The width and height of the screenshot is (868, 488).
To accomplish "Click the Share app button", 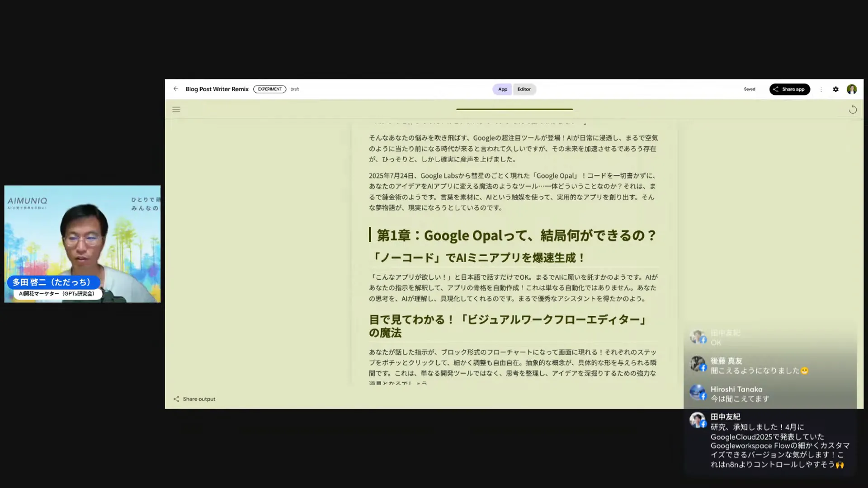I will click(x=789, y=89).
